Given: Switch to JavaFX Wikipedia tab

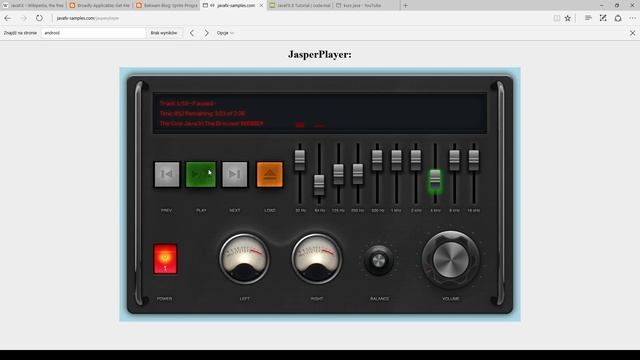Looking at the screenshot, I should tap(33, 5).
